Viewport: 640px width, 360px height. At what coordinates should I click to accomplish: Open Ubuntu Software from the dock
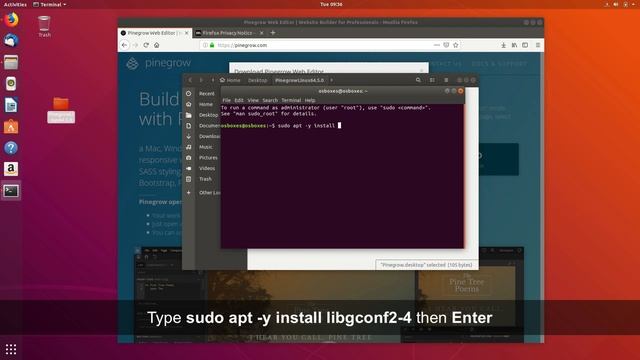tap(11, 127)
